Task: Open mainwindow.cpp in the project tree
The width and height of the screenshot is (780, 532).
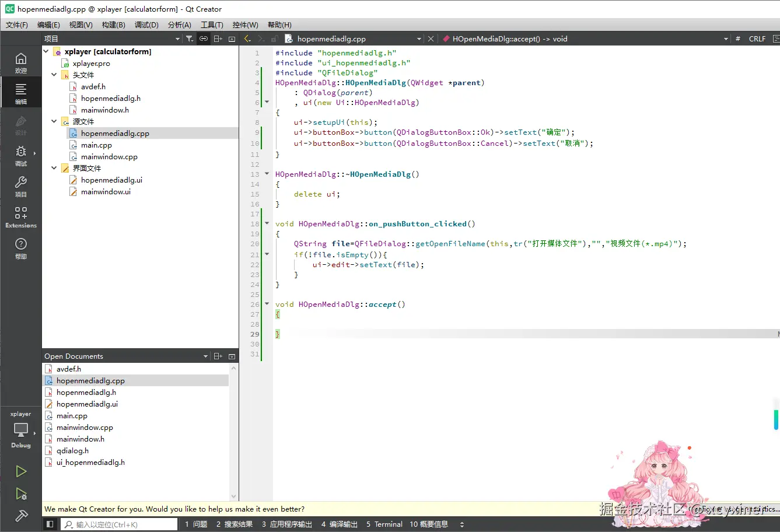Action: tap(109, 156)
